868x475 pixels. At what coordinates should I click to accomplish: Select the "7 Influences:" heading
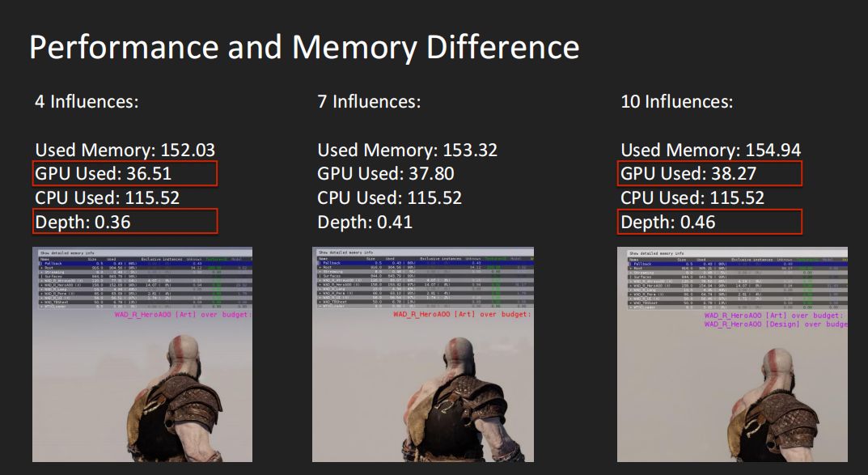click(x=369, y=101)
